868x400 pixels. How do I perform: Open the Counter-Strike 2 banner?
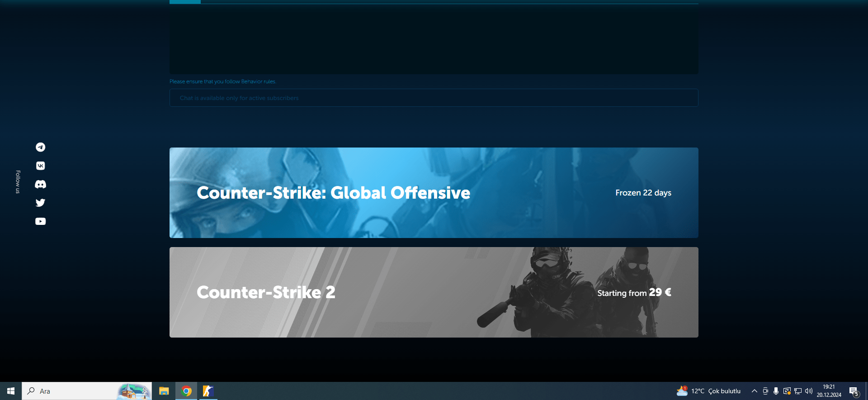pos(434,292)
